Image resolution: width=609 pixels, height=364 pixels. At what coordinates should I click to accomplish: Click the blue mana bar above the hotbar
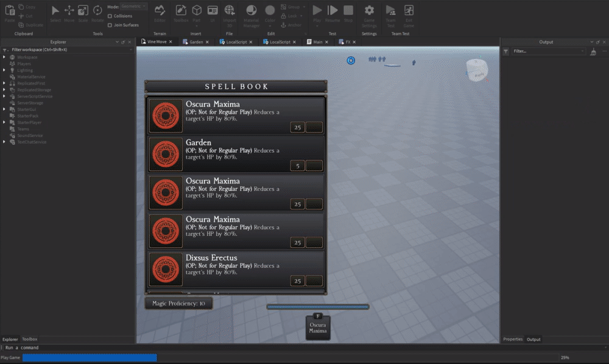[318, 307]
